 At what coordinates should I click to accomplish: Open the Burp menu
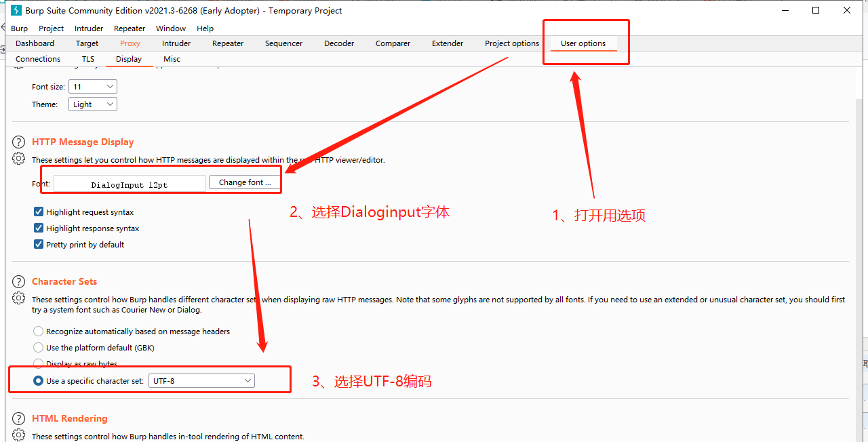pos(20,28)
